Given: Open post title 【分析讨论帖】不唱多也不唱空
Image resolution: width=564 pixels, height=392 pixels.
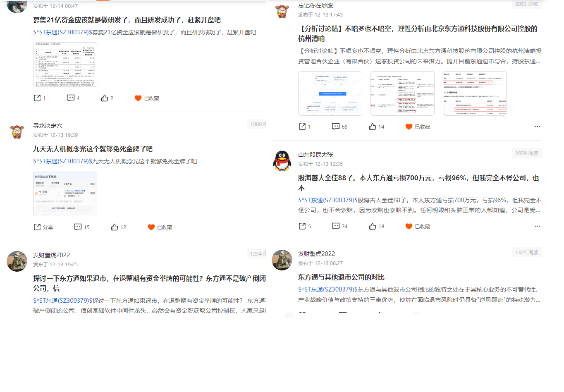Looking at the screenshot, I should point(418,33).
